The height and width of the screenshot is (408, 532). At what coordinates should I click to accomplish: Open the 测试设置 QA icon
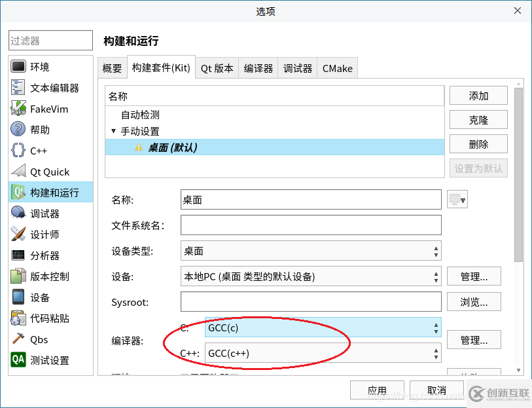pyautogui.click(x=18, y=360)
